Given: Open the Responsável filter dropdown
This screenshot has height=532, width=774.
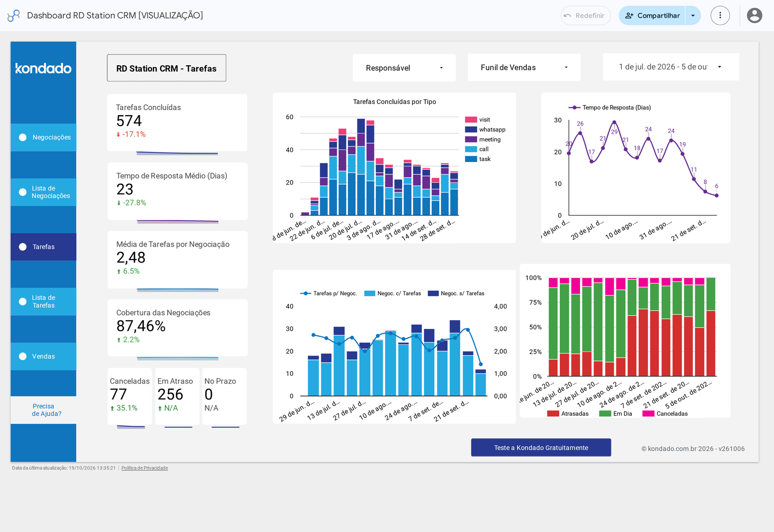Looking at the screenshot, I should pos(404,68).
